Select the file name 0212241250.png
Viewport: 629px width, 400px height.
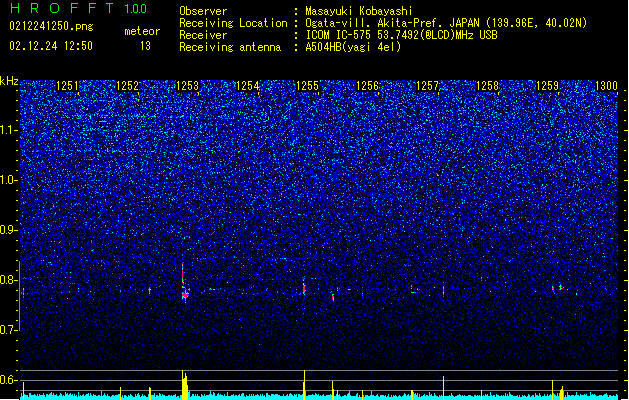[x=51, y=26]
